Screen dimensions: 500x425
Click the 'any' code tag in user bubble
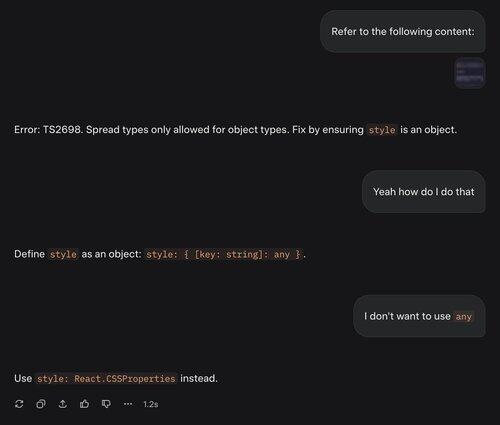[x=463, y=316]
